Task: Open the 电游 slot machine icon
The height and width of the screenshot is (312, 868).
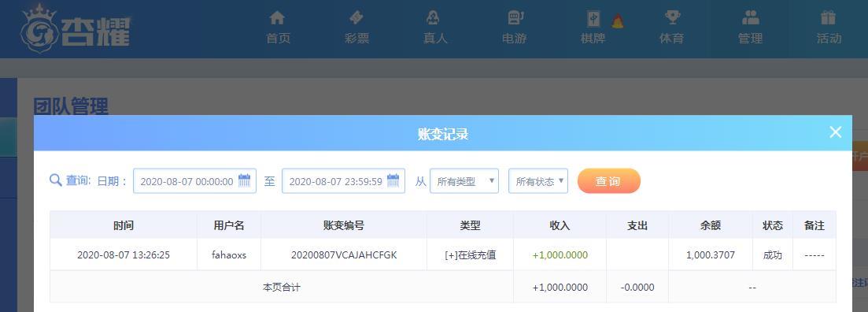Action: click(x=515, y=18)
